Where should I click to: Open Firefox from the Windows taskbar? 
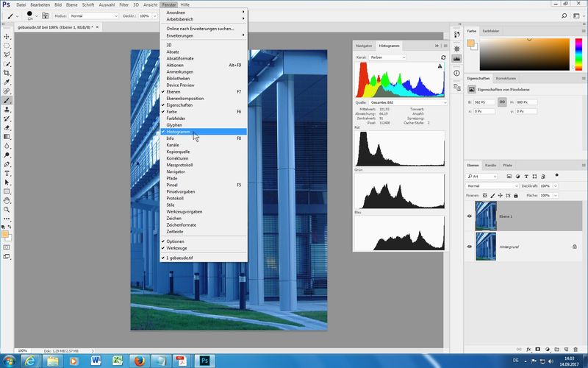pos(140,360)
